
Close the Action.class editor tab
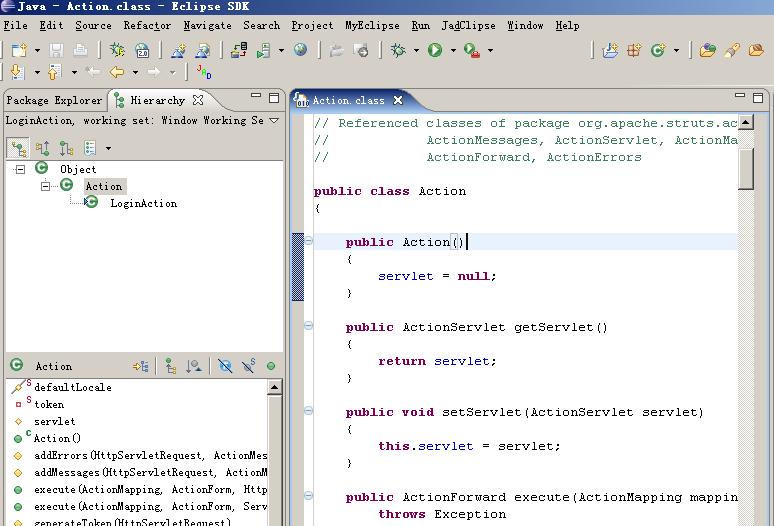[x=398, y=100]
